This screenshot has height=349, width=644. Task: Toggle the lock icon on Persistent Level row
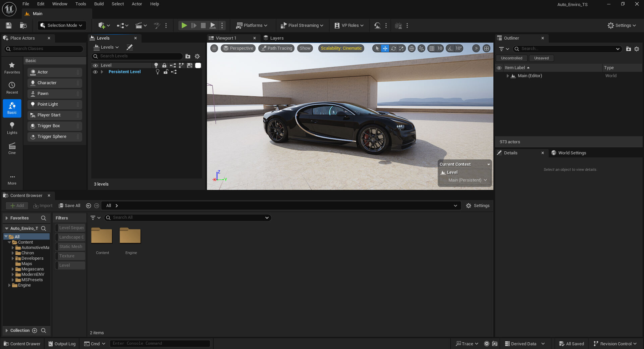click(x=166, y=72)
